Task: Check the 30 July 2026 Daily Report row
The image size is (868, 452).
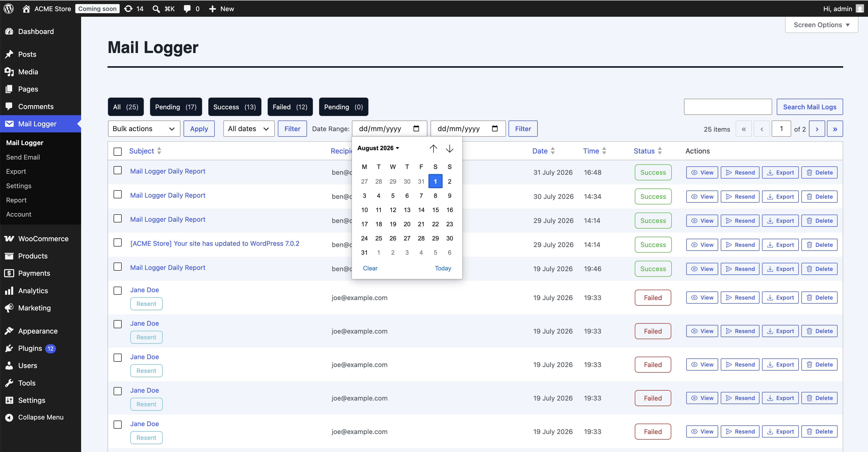Action: [118, 195]
